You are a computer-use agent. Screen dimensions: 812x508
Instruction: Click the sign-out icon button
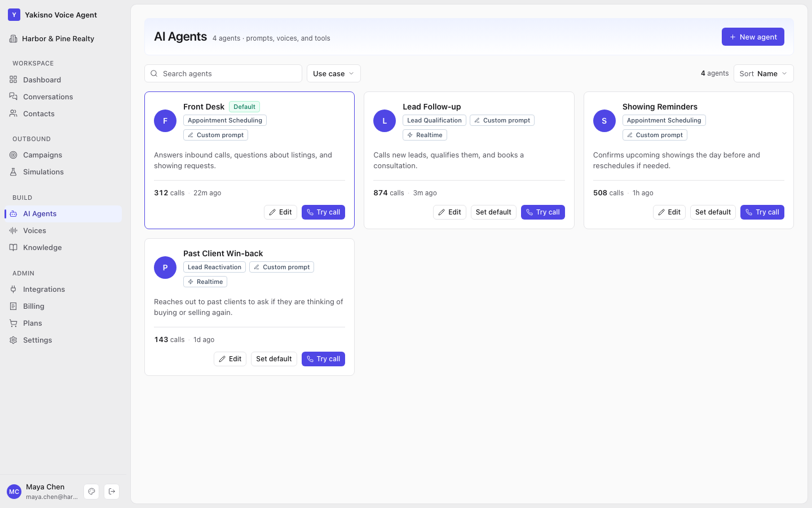click(112, 491)
